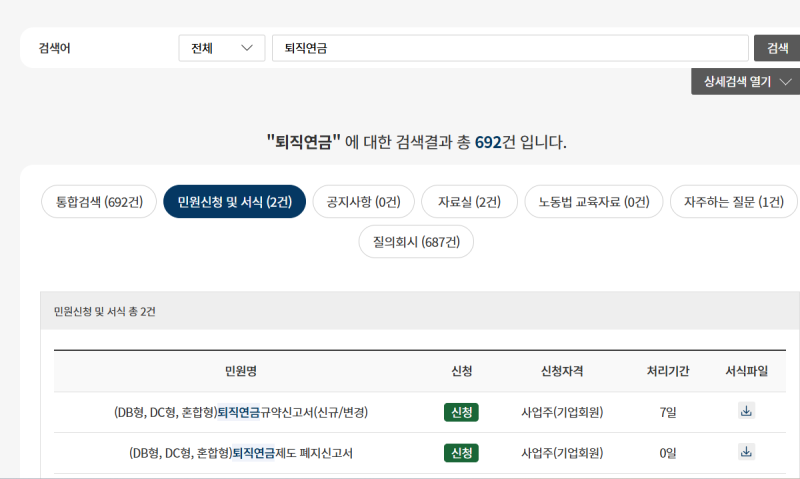Open (DB형, DC형, 혼합형)퇴직연금제도 폐지신고서 entry
Screen dimensions: 800x479
(241, 453)
